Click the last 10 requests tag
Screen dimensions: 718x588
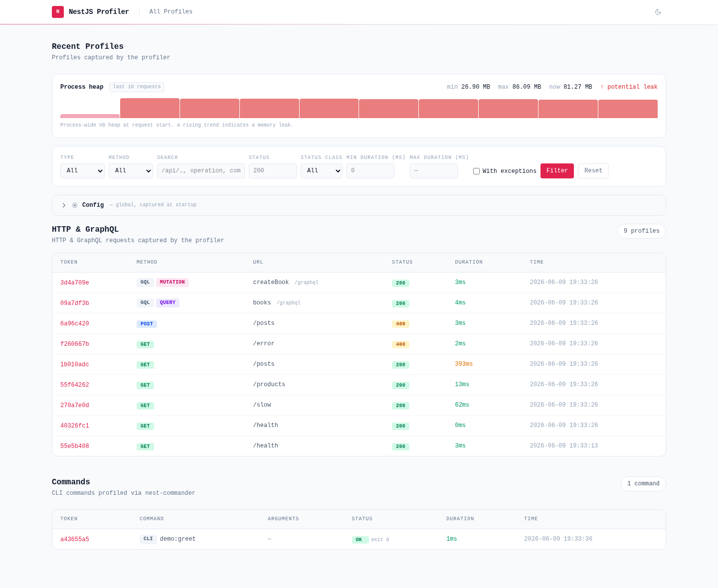click(x=137, y=87)
